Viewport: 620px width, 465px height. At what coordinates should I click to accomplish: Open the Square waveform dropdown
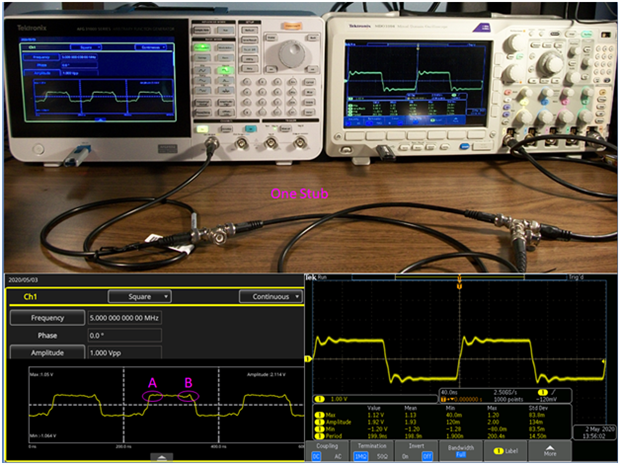pyautogui.click(x=139, y=297)
